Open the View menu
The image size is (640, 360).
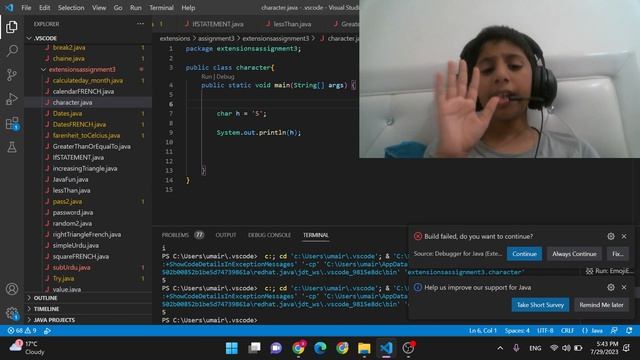(99, 8)
